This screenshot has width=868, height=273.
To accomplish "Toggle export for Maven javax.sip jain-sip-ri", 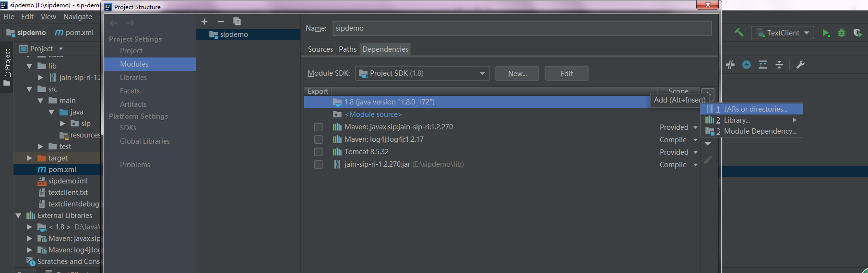I will (318, 127).
